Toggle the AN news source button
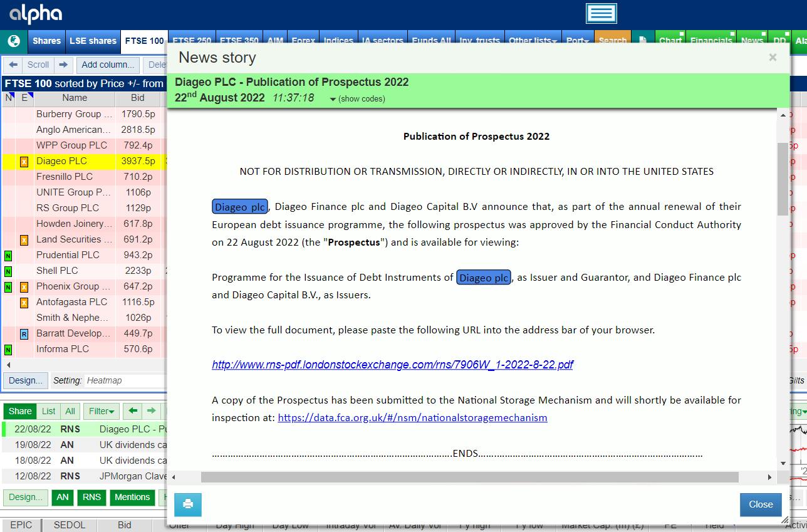This screenshot has width=807, height=532. [x=63, y=497]
